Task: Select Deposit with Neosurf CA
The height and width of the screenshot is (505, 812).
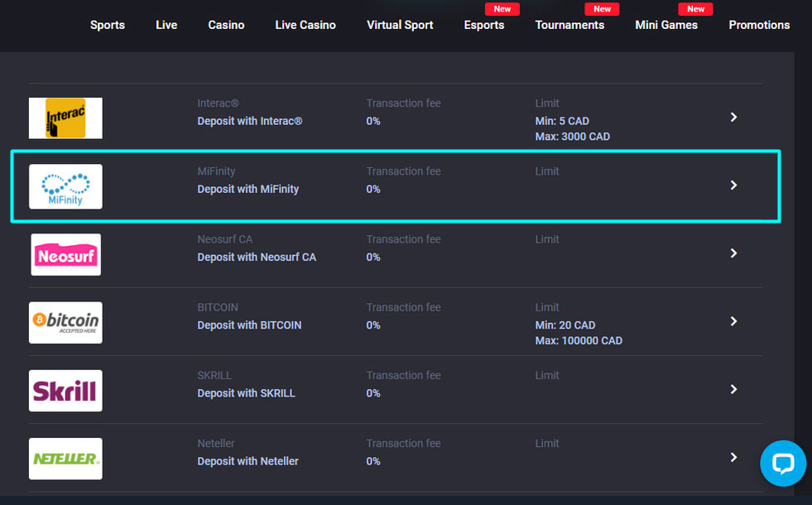Action: pyautogui.click(x=257, y=257)
